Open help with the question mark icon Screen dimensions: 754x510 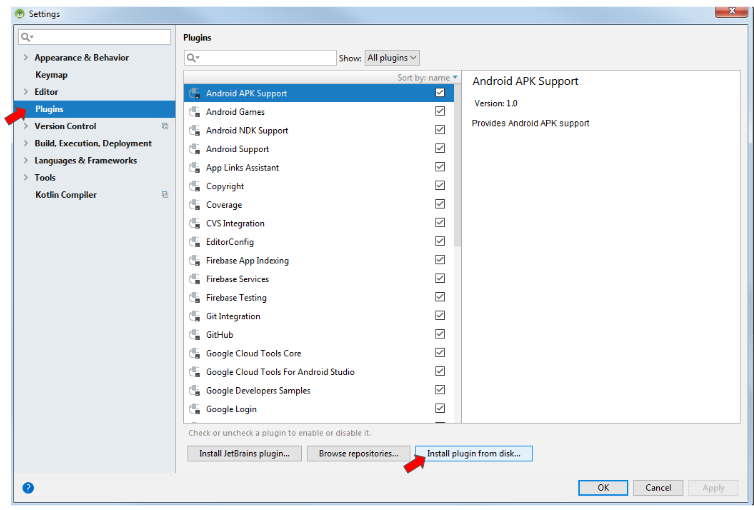(x=28, y=488)
